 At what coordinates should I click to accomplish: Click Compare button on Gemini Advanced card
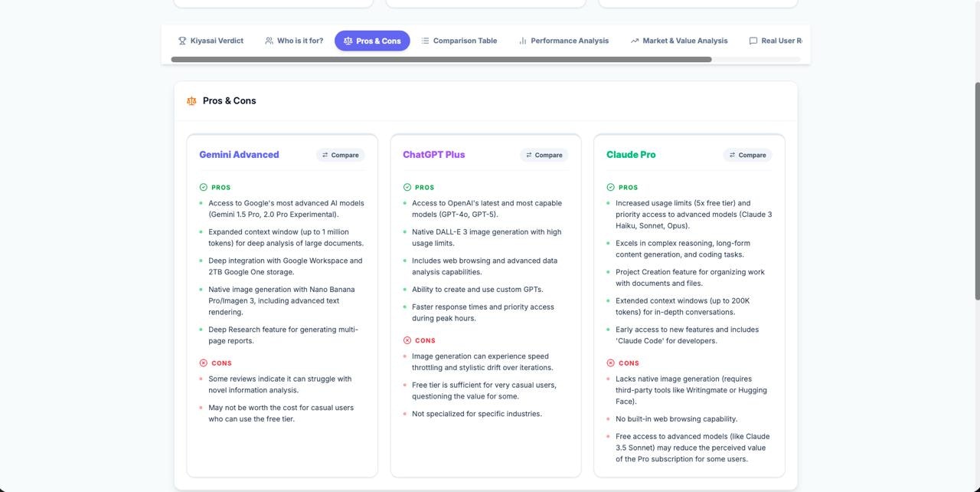[x=341, y=155]
